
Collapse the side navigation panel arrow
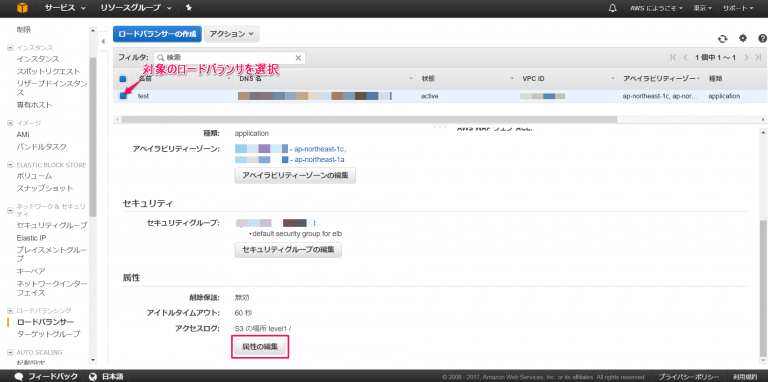(x=103, y=42)
